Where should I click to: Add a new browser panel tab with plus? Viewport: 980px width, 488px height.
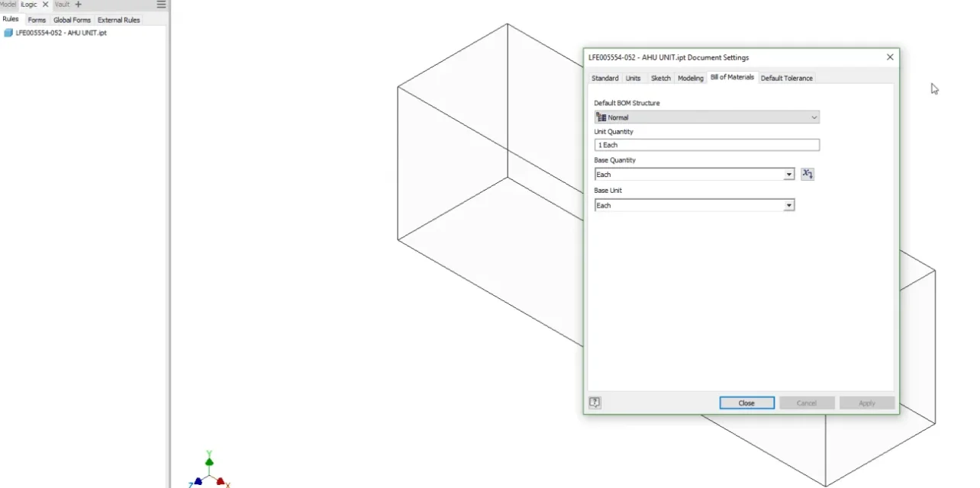pyautogui.click(x=78, y=5)
